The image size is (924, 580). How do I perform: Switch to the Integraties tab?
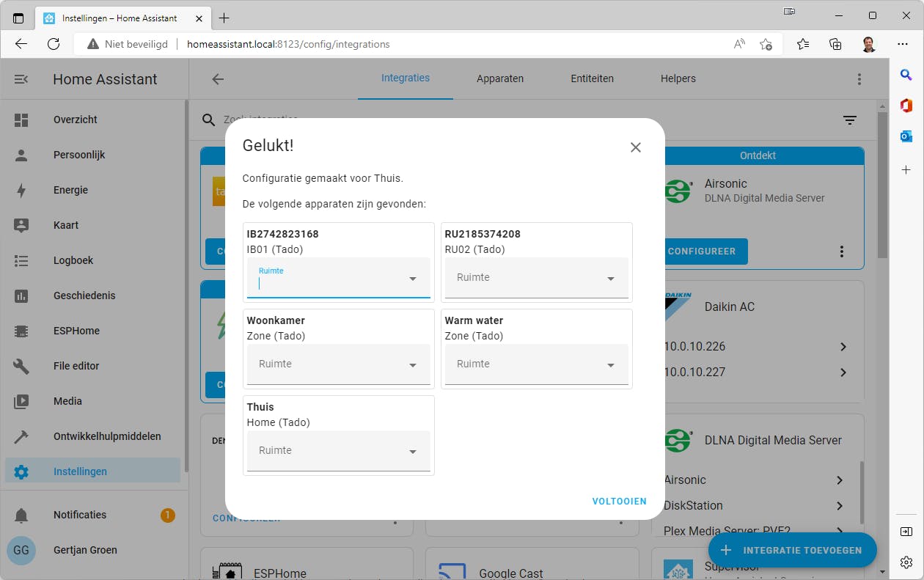pos(406,78)
